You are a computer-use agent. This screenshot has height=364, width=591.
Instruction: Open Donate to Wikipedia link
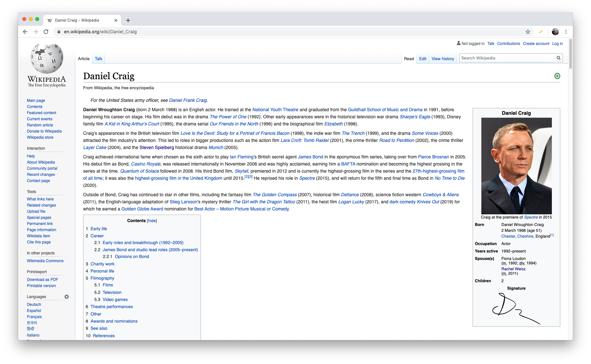click(44, 131)
